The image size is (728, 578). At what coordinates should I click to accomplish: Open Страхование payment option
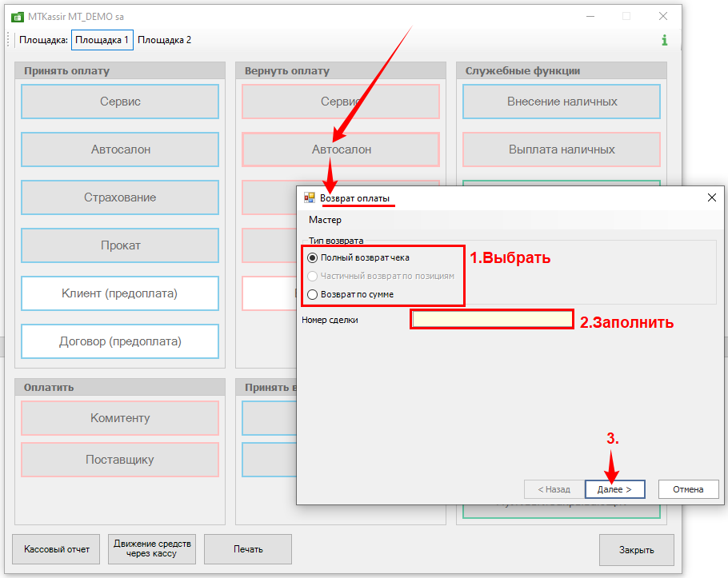pos(120,197)
